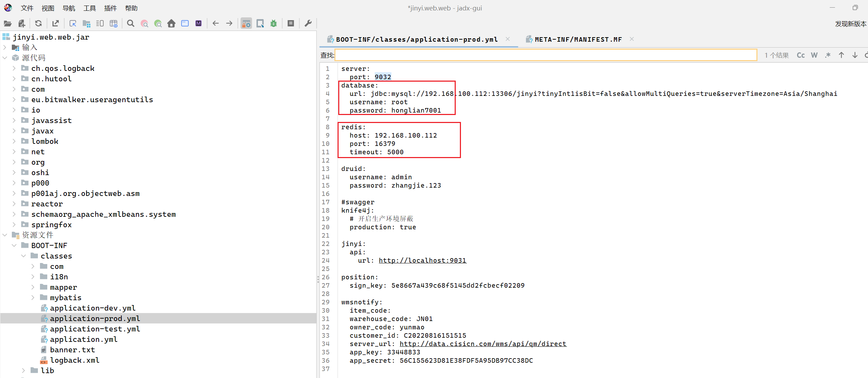Click the navigate back arrow

pyautogui.click(x=216, y=24)
